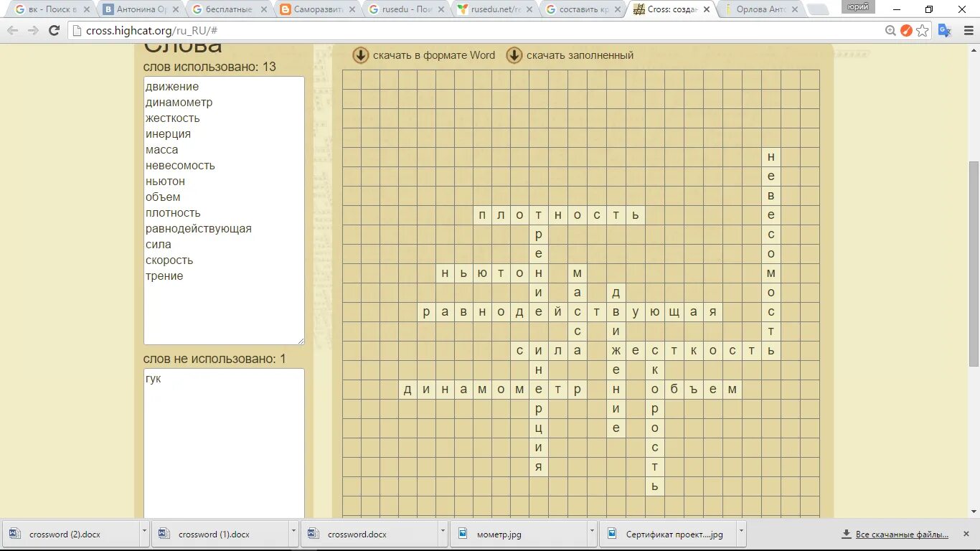Viewport: 980px width, 551px height.
Task: Expand options for мометр.jpg download
Action: (x=592, y=534)
